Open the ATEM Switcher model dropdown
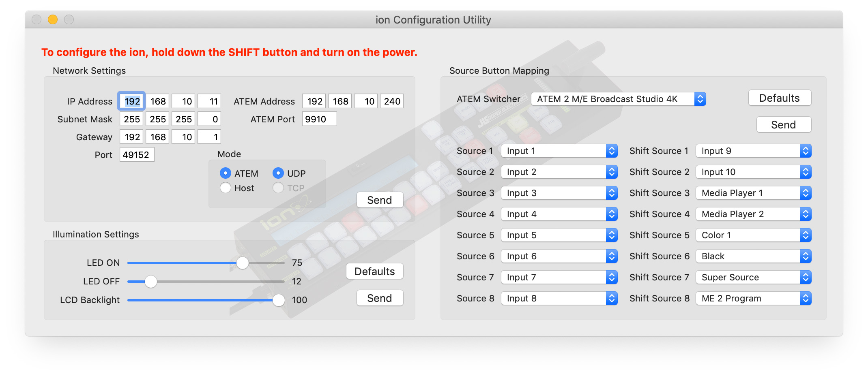The width and height of the screenshot is (868, 376). (x=619, y=99)
